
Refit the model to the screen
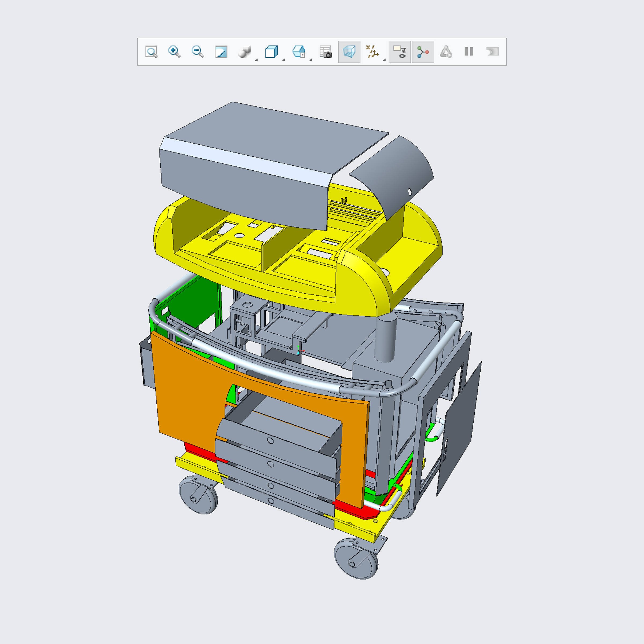pyautogui.click(x=151, y=52)
